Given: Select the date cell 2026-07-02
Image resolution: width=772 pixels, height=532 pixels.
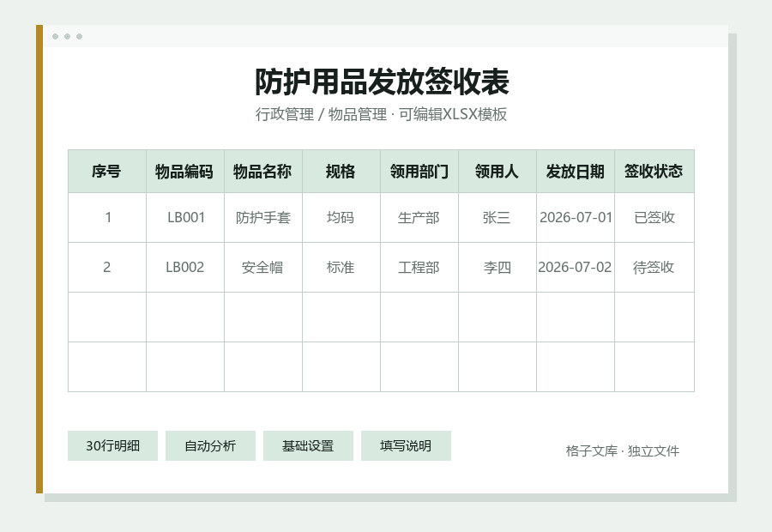Looking at the screenshot, I should coord(575,267).
